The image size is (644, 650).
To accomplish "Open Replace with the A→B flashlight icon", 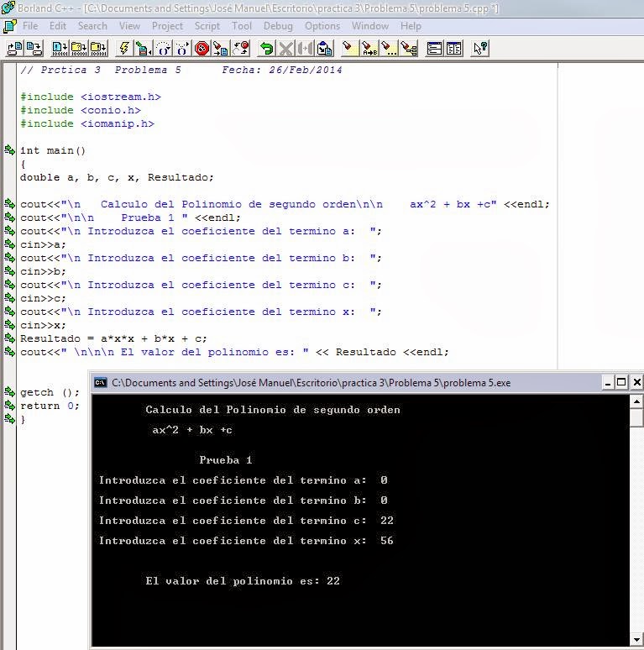I will pyautogui.click(x=369, y=49).
